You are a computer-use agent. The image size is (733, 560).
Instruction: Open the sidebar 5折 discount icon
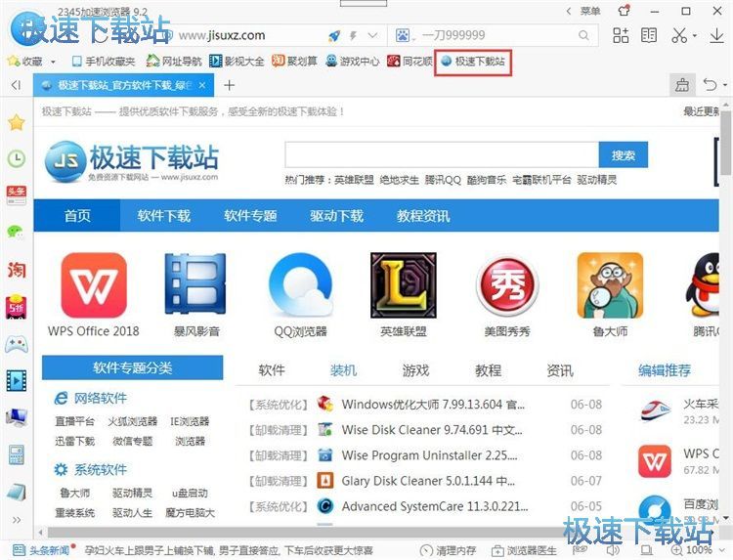[x=17, y=307]
